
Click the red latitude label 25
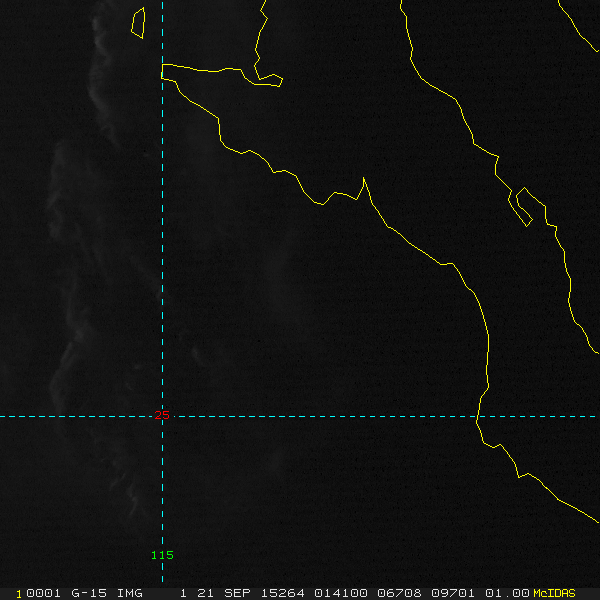[162, 415]
